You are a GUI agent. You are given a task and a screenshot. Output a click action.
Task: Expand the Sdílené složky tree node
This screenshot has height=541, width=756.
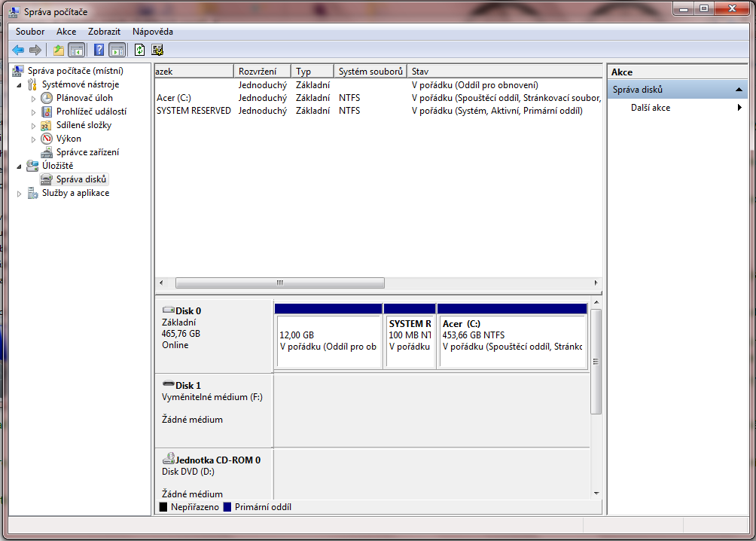pos(33,126)
